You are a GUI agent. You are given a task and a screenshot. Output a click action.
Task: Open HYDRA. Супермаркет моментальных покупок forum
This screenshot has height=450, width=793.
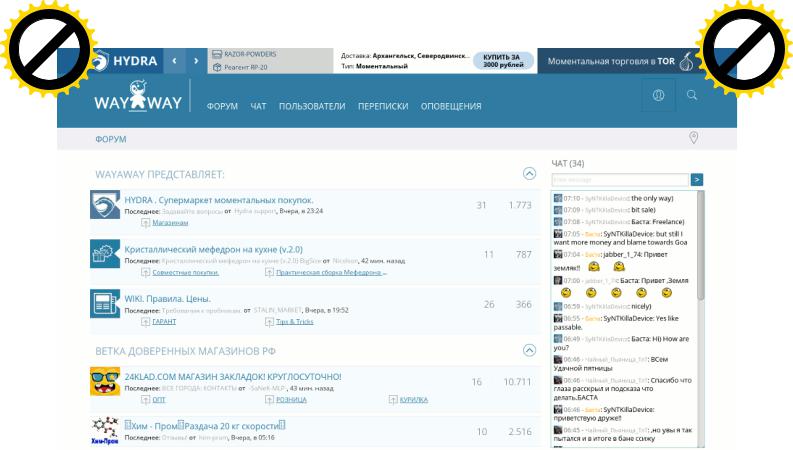[219, 200]
